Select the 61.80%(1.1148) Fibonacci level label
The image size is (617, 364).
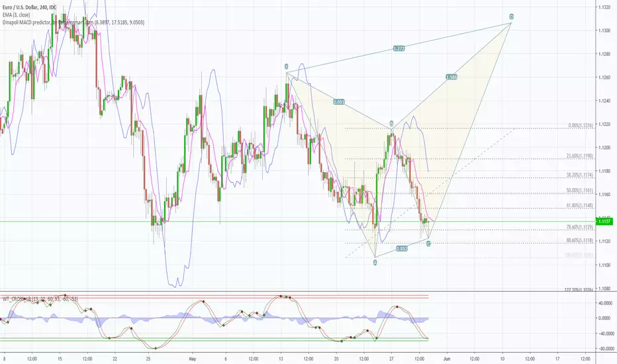[580, 205]
